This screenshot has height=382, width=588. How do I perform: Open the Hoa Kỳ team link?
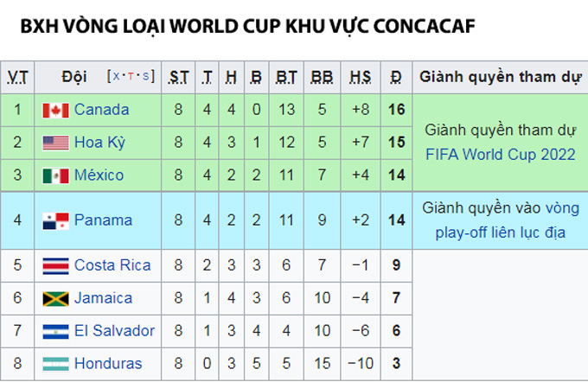pos(99,143)
